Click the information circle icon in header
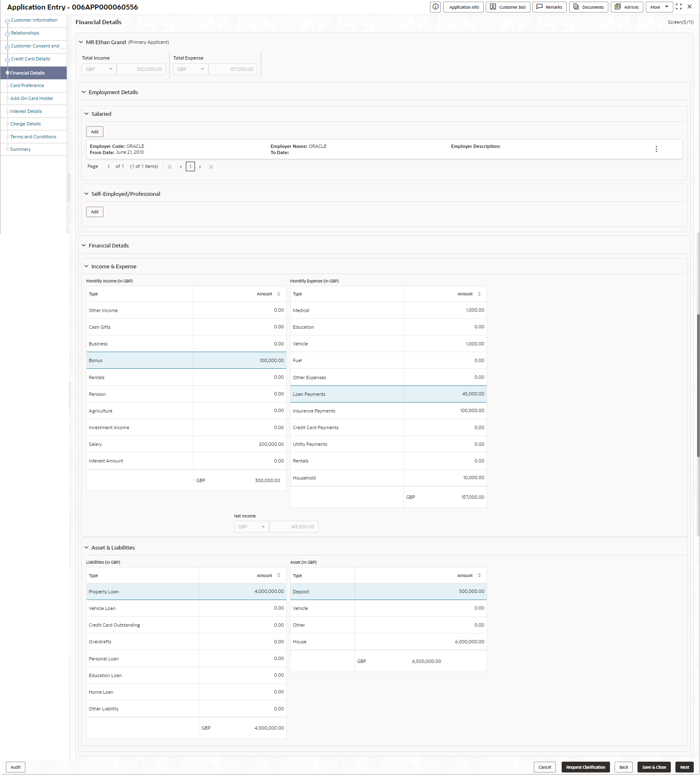Viewport: 700px width, 775px height. tap(435, 7)
